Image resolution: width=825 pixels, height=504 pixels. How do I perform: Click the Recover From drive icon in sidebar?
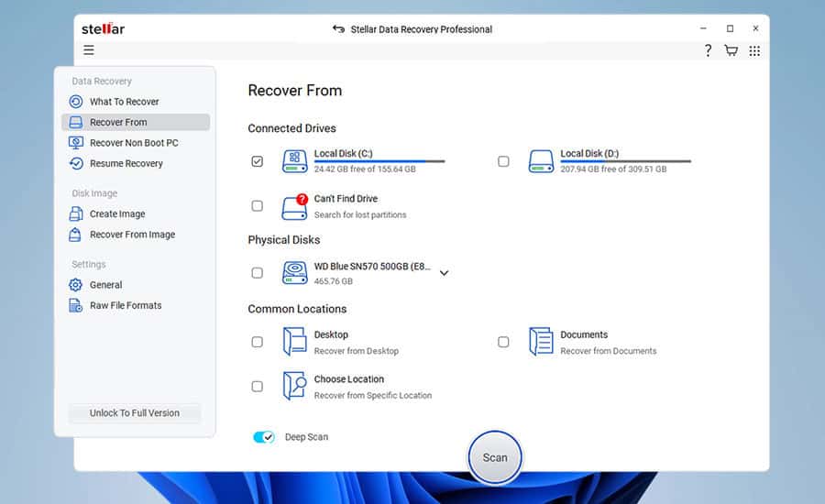(76, 122)
